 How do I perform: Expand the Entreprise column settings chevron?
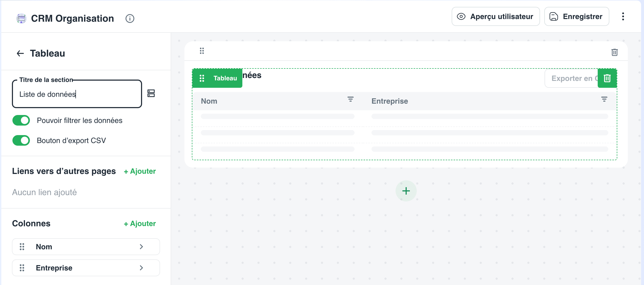click(141, 268)
